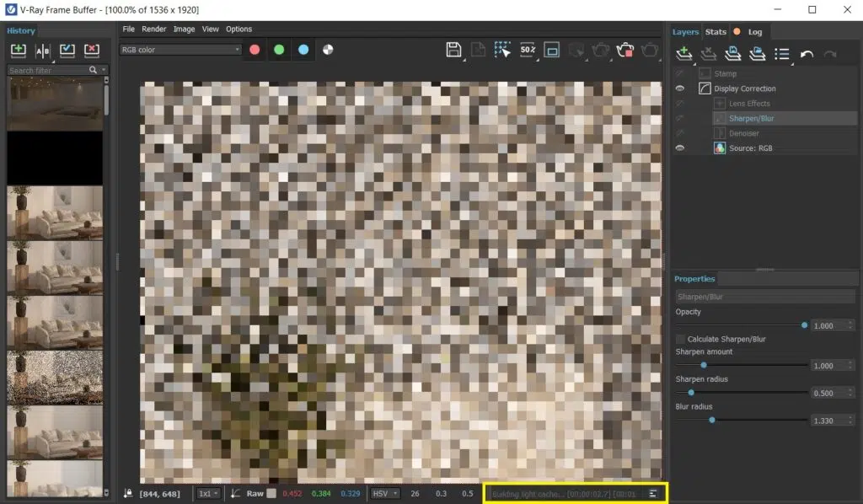The width and height of the screenshot is (863, 504).
Task: Select the Denoiser layer
Action: click(744, 133)
